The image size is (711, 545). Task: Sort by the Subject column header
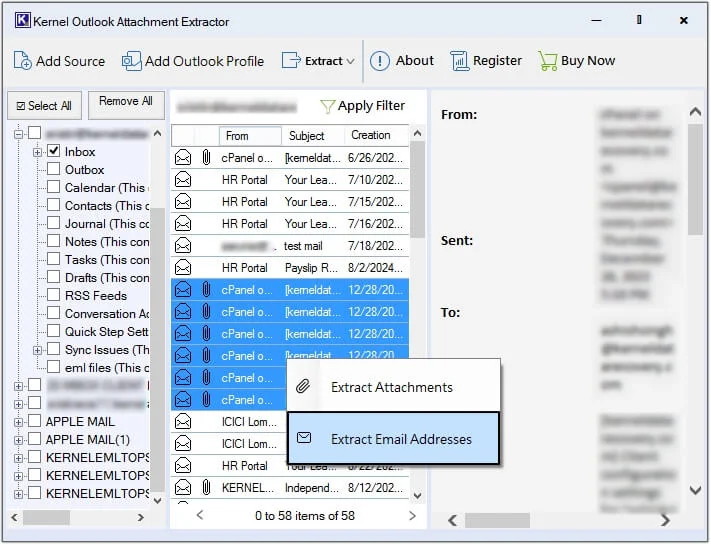coord(313,136)
